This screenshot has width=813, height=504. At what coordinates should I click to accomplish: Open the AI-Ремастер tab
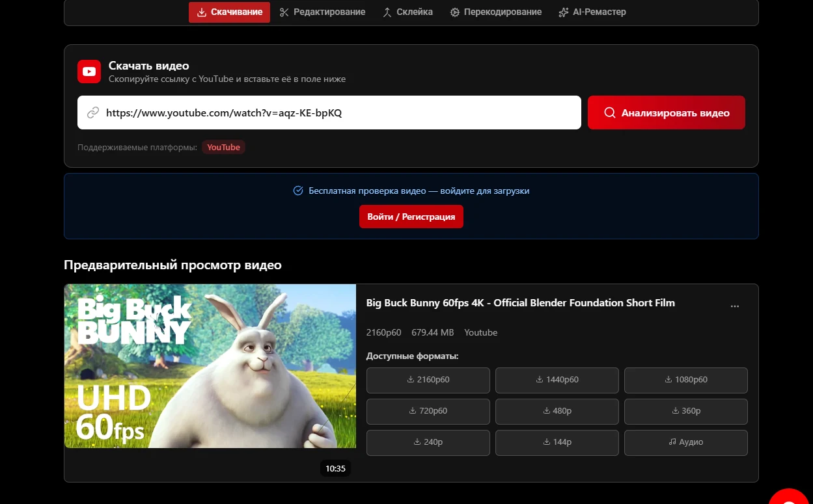point(592,12)
